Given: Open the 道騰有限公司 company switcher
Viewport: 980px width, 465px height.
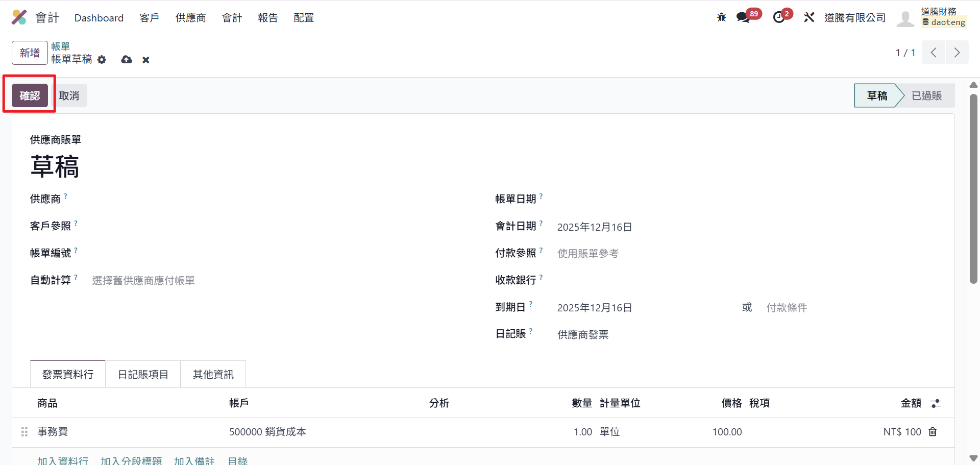Looking at the screenshot, I should pos(854,17).
